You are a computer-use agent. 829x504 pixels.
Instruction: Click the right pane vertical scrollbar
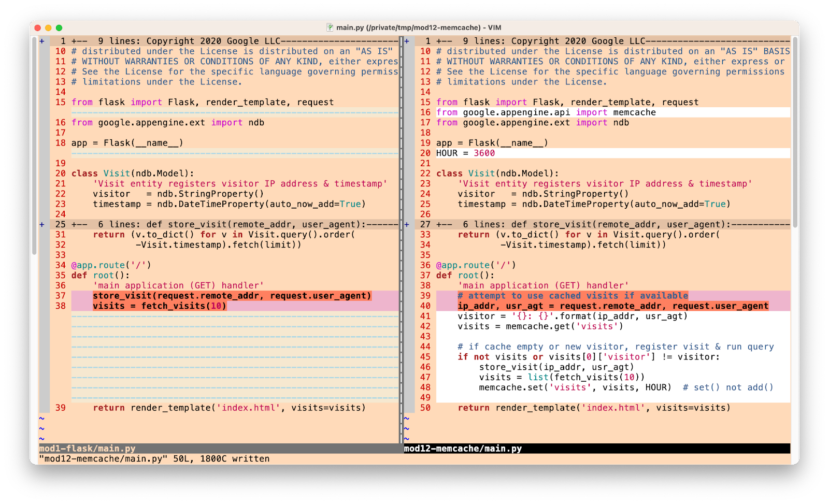point(795,129)
